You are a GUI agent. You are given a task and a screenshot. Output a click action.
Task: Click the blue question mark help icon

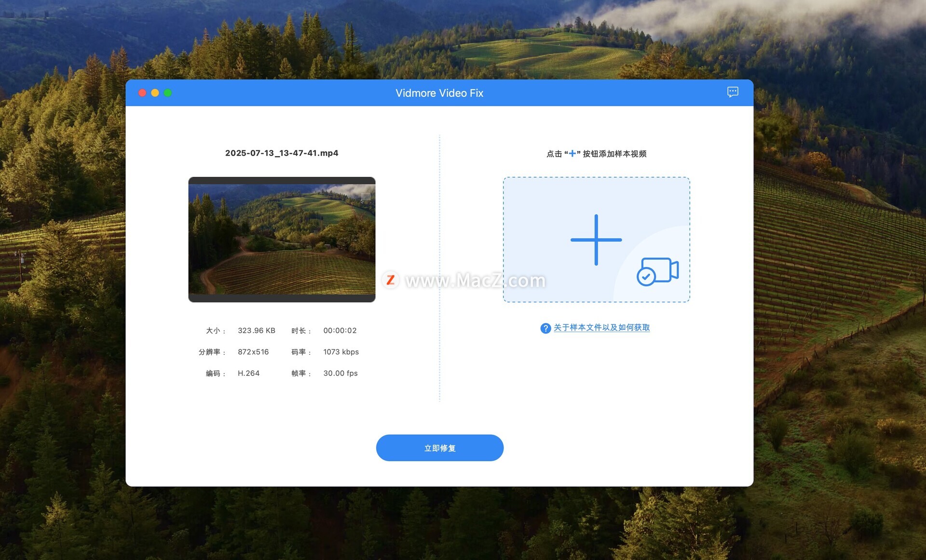(545, 328)
